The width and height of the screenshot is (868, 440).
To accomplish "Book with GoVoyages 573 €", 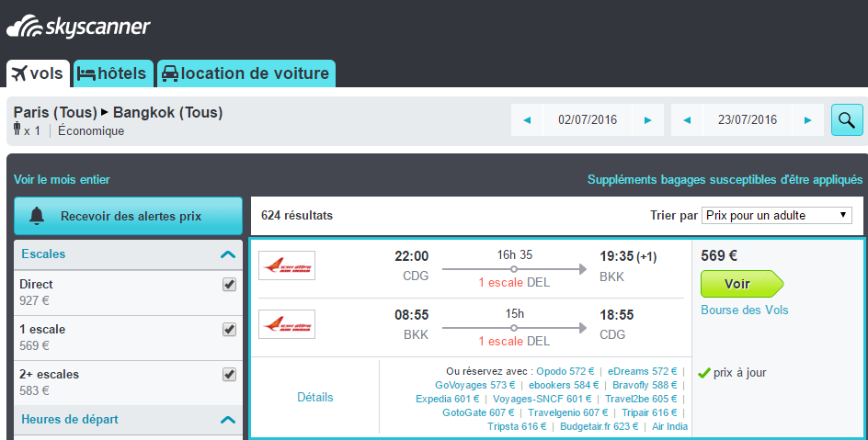I will point(475,385).
